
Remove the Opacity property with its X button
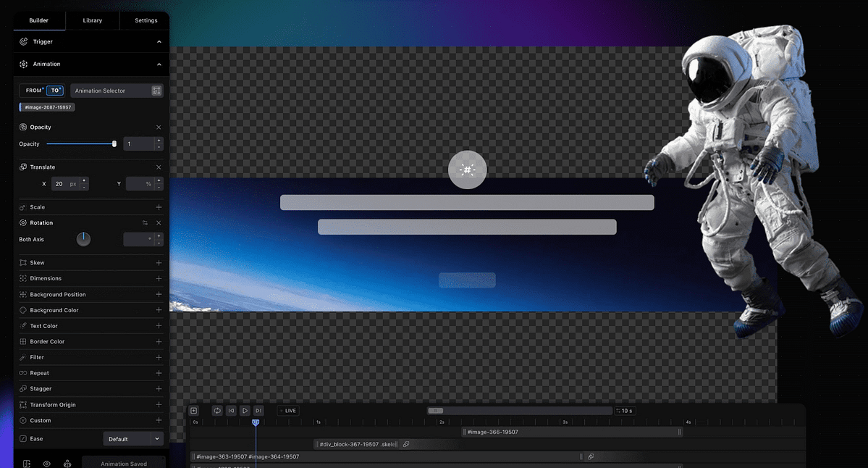159,127
